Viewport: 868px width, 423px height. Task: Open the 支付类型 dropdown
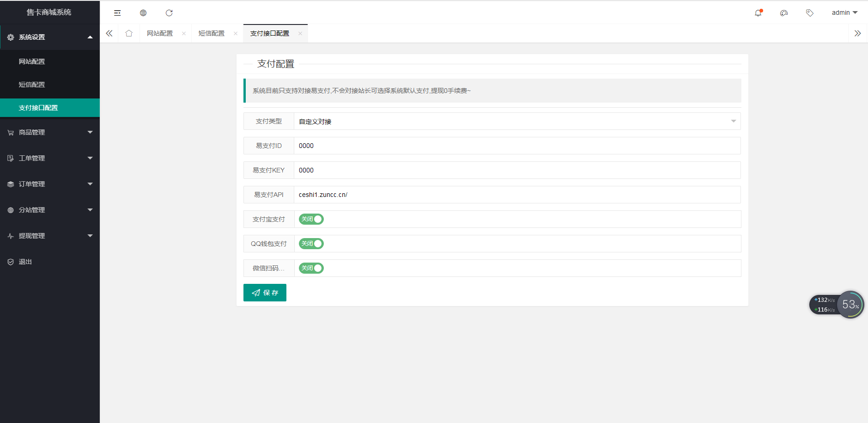click(x=517, y=121)
